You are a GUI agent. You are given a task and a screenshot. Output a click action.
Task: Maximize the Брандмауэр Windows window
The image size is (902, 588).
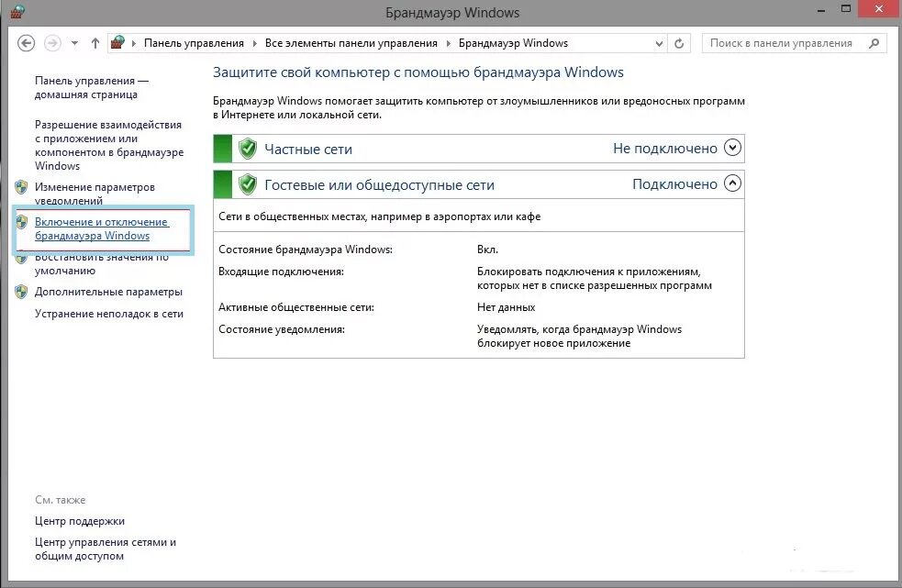click(x=846, y=9)
